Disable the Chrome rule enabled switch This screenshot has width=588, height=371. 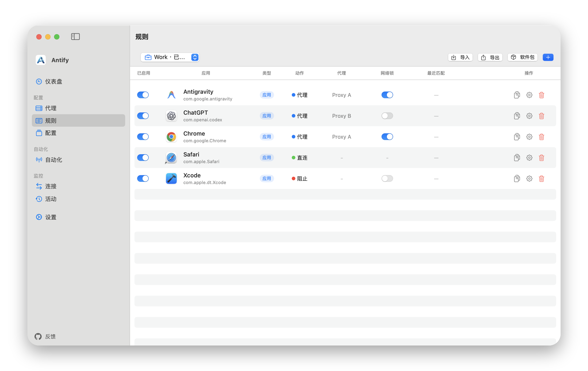coord(143,137)
